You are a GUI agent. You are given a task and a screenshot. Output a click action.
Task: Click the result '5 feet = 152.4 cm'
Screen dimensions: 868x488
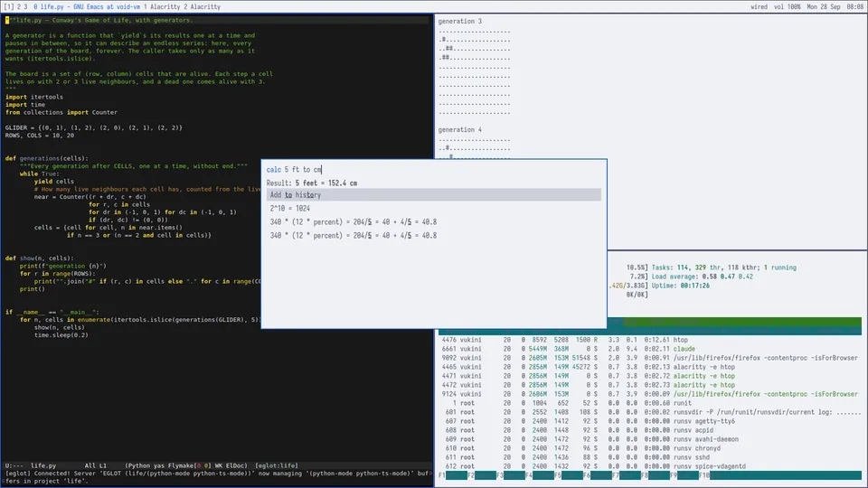tap(326, 183)
